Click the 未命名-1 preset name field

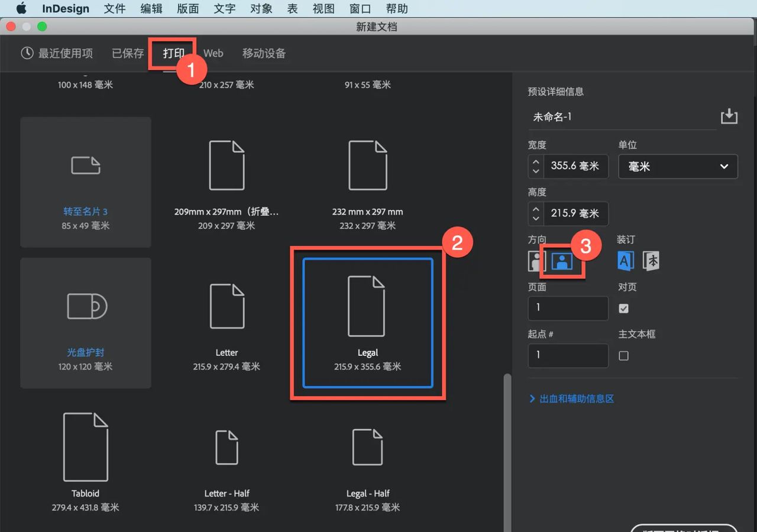coord(621,116)
